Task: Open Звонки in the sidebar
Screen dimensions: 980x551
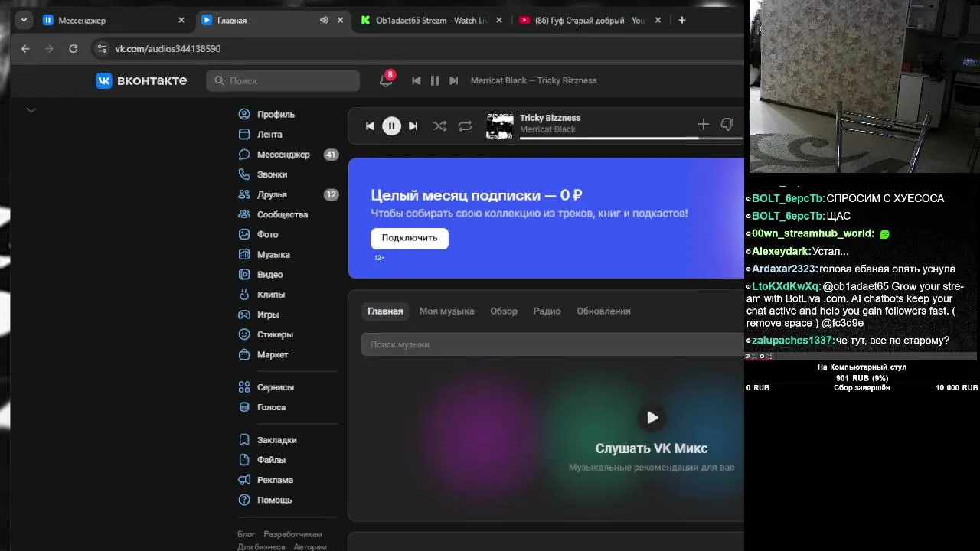Action: (x=263, y=174)
